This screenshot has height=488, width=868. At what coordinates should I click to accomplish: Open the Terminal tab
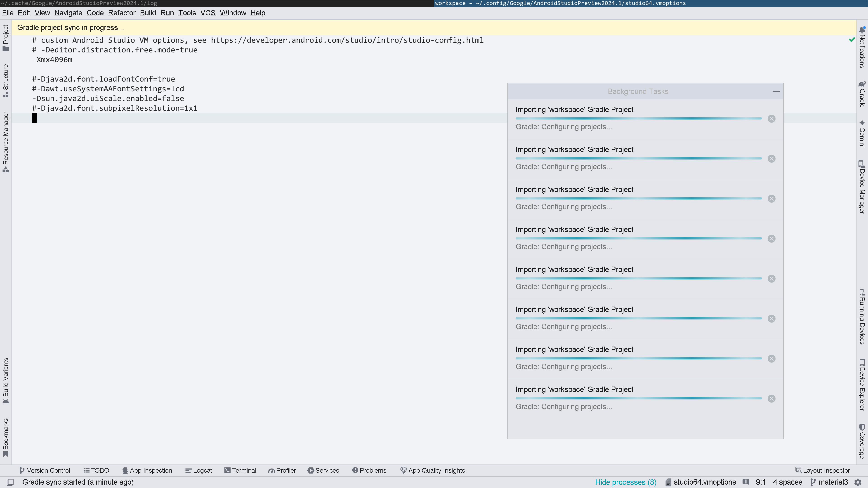[x=240, y=470]
